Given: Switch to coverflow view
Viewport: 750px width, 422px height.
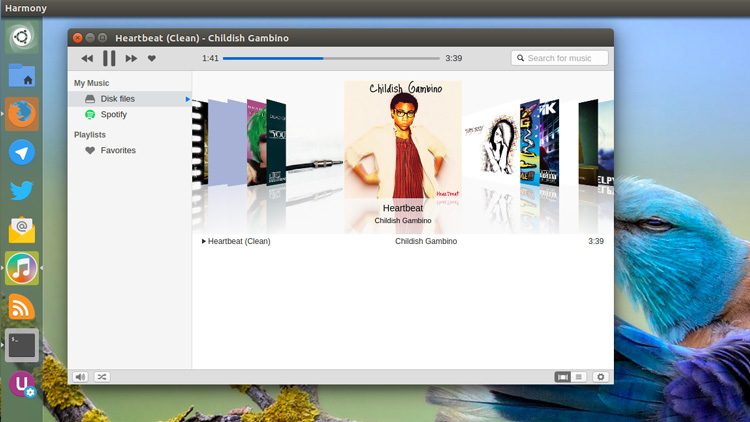Looking at the screenshot, I should (x=562, y=377).
